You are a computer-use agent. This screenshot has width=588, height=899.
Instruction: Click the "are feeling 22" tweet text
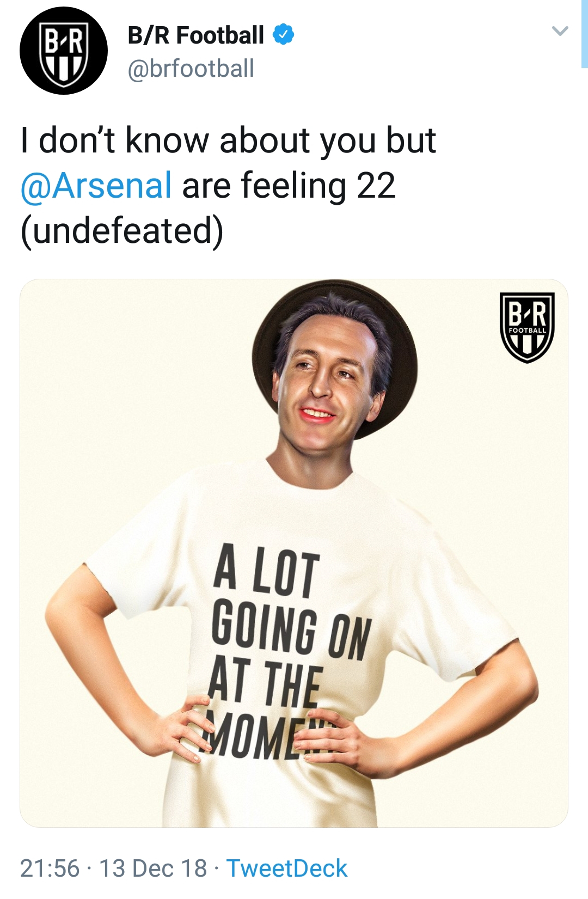(x=289, y=186)
